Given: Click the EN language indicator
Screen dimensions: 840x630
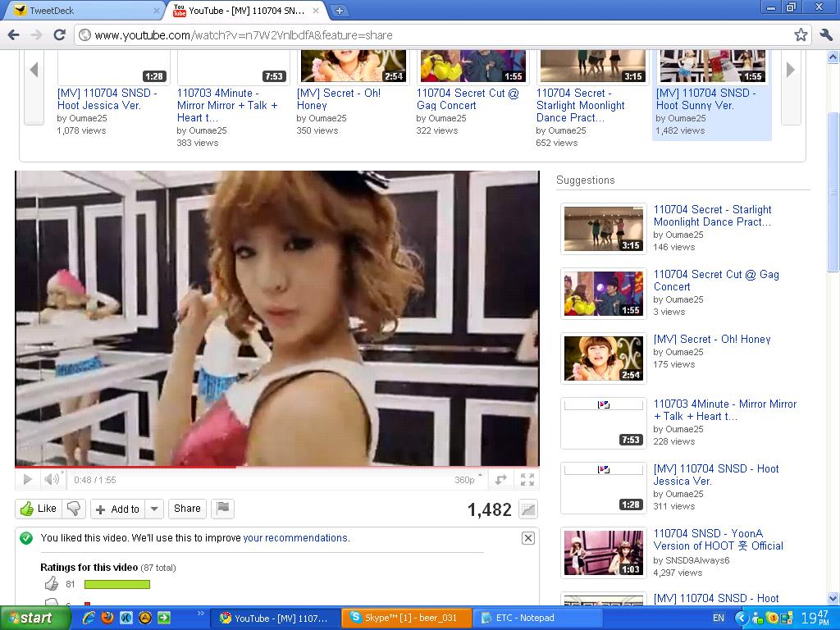Looking at the screenshot, I should pyautogui.click(x=719, y=618).
